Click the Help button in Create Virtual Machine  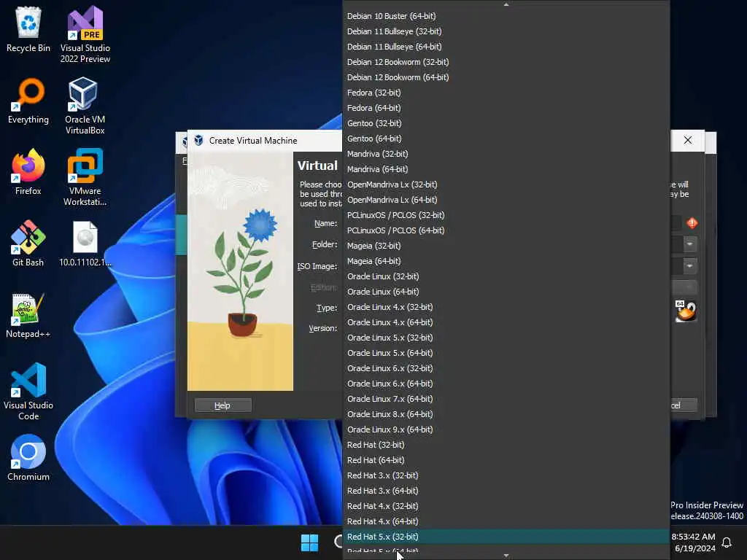(x=223, y=405)
